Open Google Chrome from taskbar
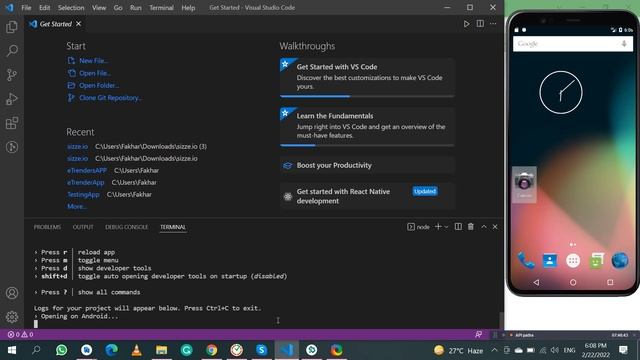Screen dimensions: 640x360 [211, 350]
